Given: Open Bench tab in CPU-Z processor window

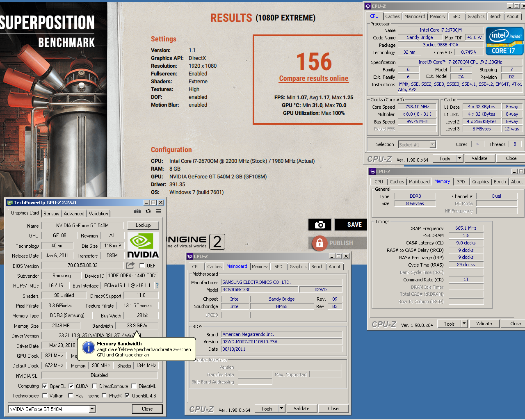Looking at the screenshot, I should click(x=495, y=16).
